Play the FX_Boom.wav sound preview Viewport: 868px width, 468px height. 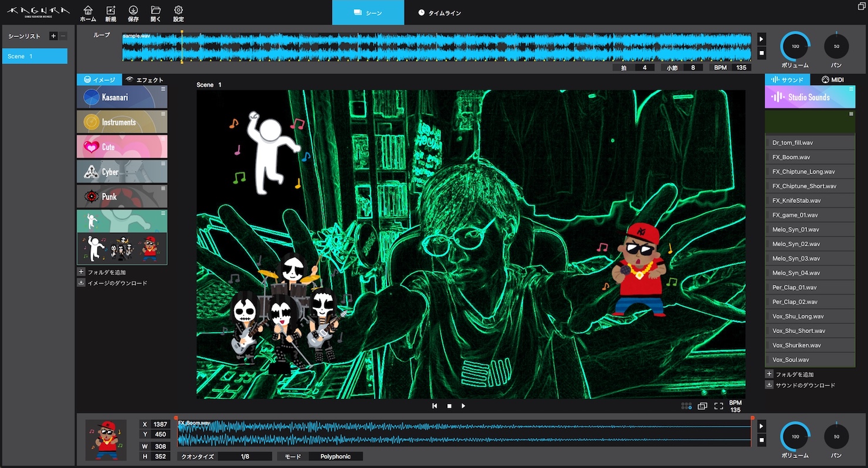click(x=762, y=426)
